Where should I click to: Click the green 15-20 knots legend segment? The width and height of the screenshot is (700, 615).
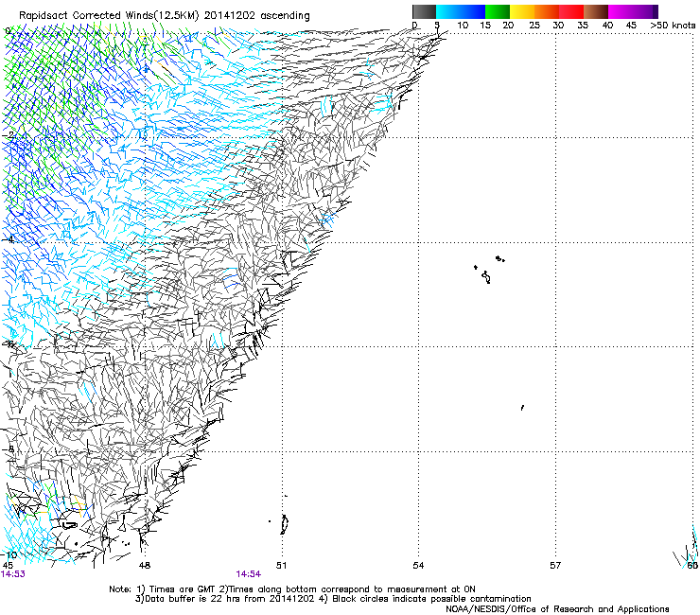tap(498, 11)
